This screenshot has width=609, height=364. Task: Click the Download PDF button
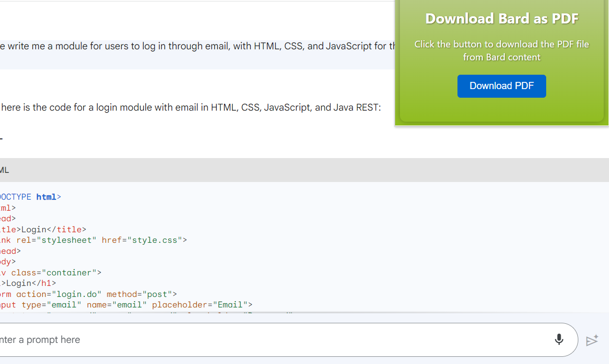(x=502, y=86)
